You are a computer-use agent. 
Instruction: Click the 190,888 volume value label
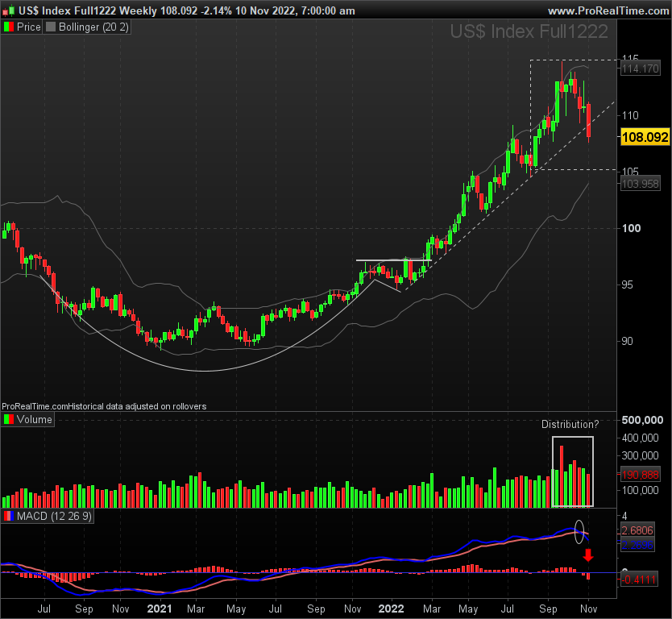(640, 475)
